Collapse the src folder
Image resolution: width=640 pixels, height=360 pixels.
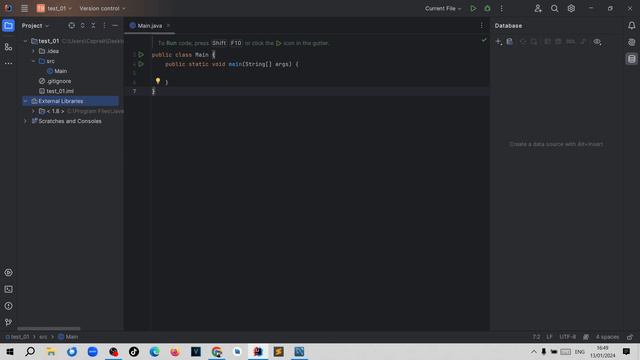tap(33, 61)
